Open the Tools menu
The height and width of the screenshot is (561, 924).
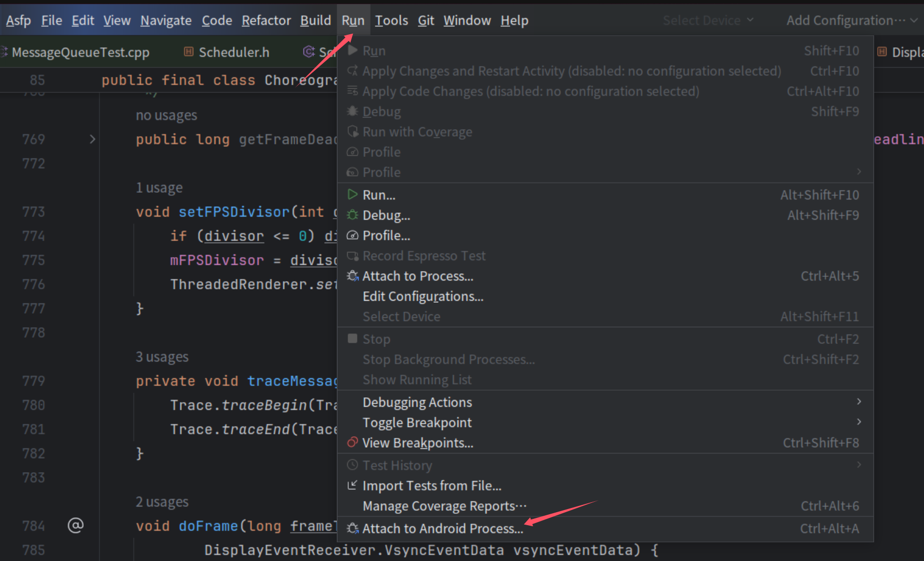[391, 20]
